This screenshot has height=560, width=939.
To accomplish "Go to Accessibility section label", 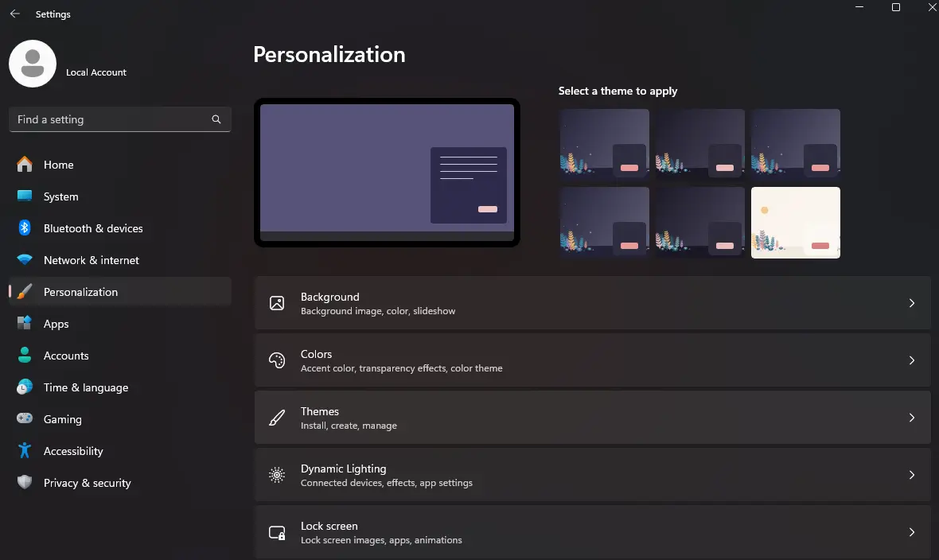I will [x=74, y=451].
